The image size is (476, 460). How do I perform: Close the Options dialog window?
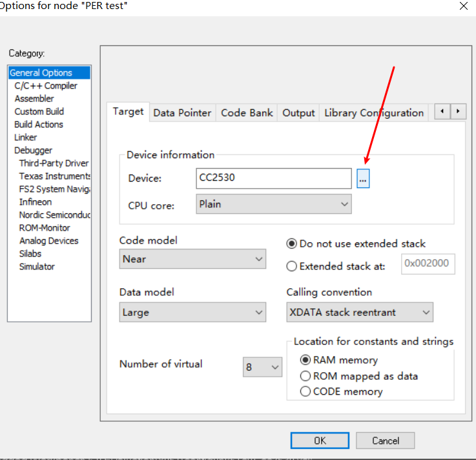[463, 6]
